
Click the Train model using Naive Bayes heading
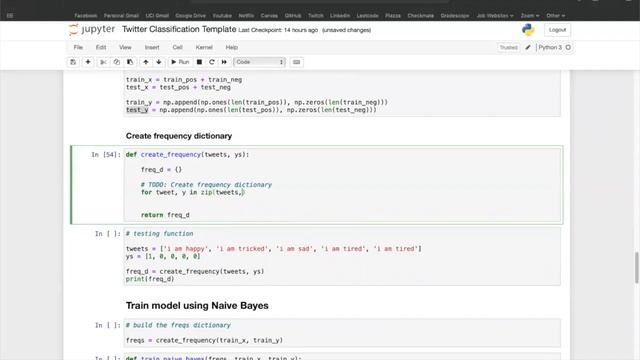pos(197,305)
